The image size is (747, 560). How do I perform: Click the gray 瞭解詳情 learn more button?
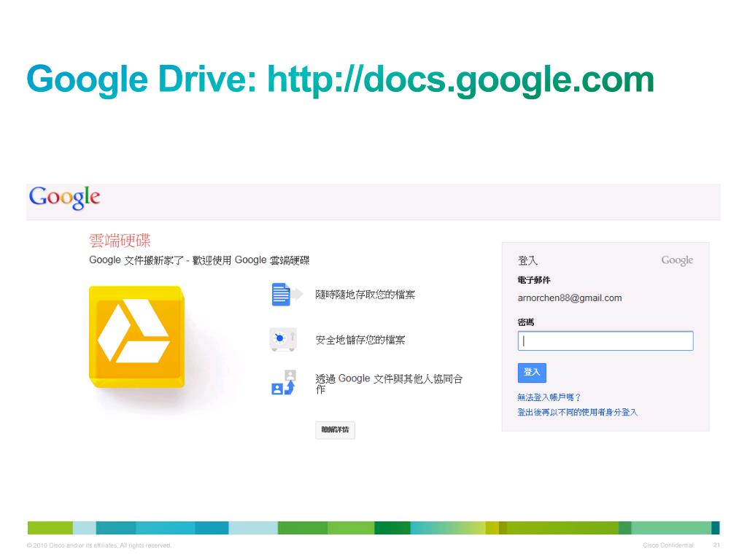tap(335, 430)
